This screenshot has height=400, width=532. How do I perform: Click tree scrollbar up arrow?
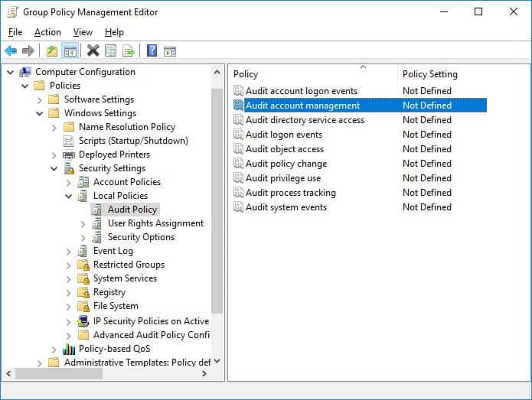tap(217, 72)
